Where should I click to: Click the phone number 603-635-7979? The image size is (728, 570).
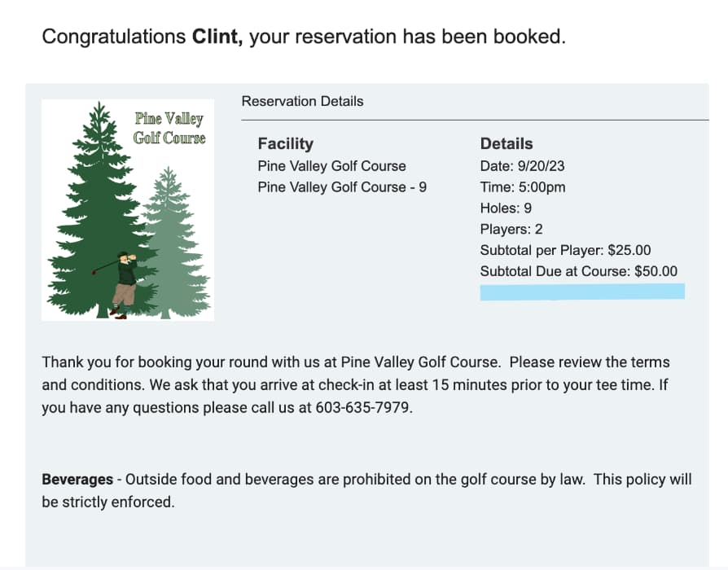coord(362,407)
